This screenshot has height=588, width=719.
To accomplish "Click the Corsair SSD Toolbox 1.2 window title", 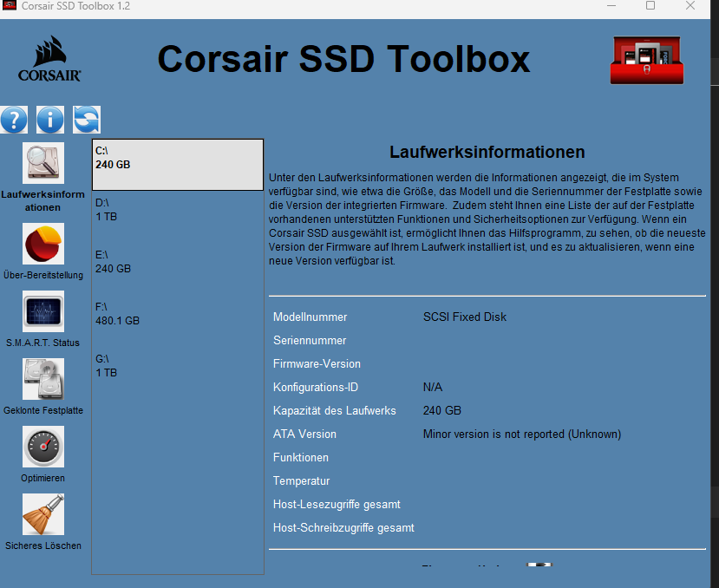I will click(75, 6).
